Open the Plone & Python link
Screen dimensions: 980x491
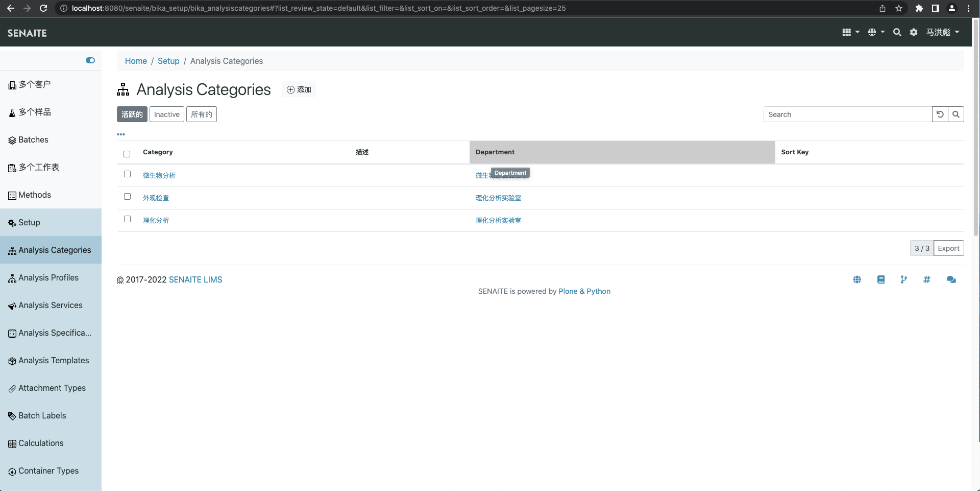pos(584,291)
